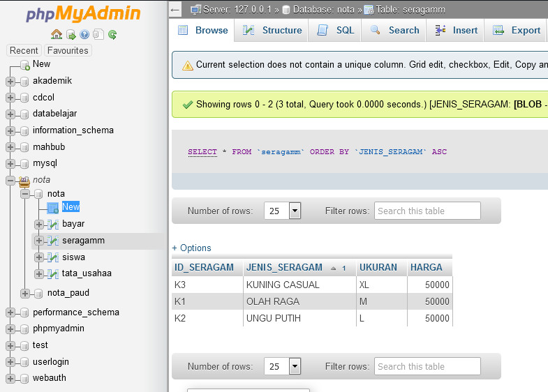Image resolution: width=548 pixels, height=392 pixels.
Task: Expand the akademik database tree node
Action: tap(10, 82)
